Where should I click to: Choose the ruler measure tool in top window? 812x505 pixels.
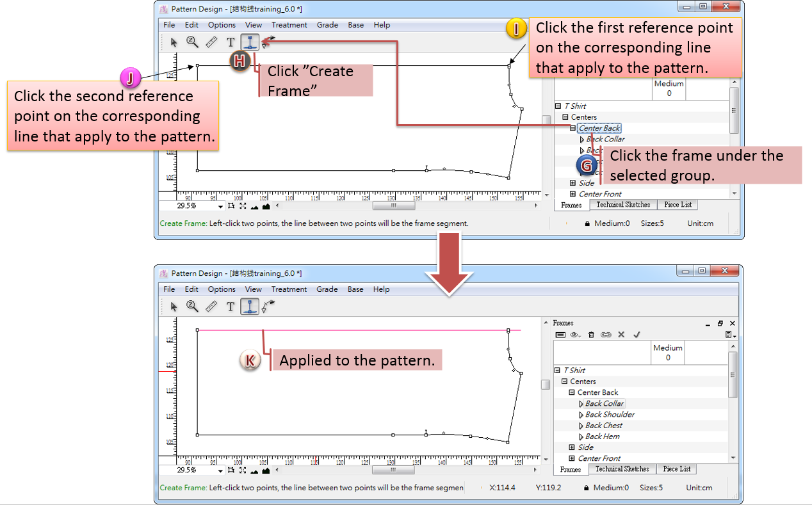coord(211,42)
